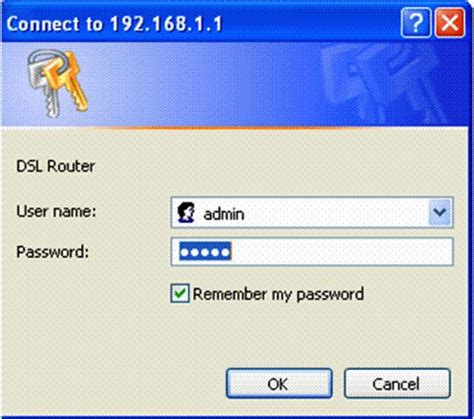Click the question mark help button
The image size is (474, 419).
pyautogui.click(x=415, y=23)
